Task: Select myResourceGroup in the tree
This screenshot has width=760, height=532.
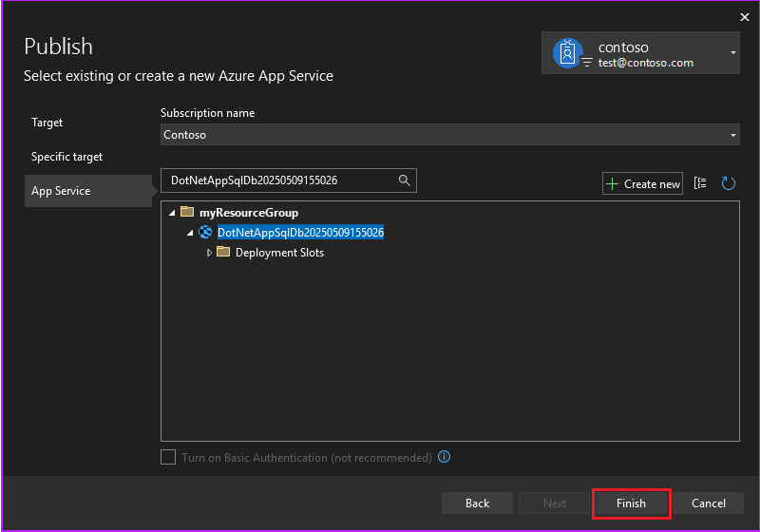Action: point(249,213)
